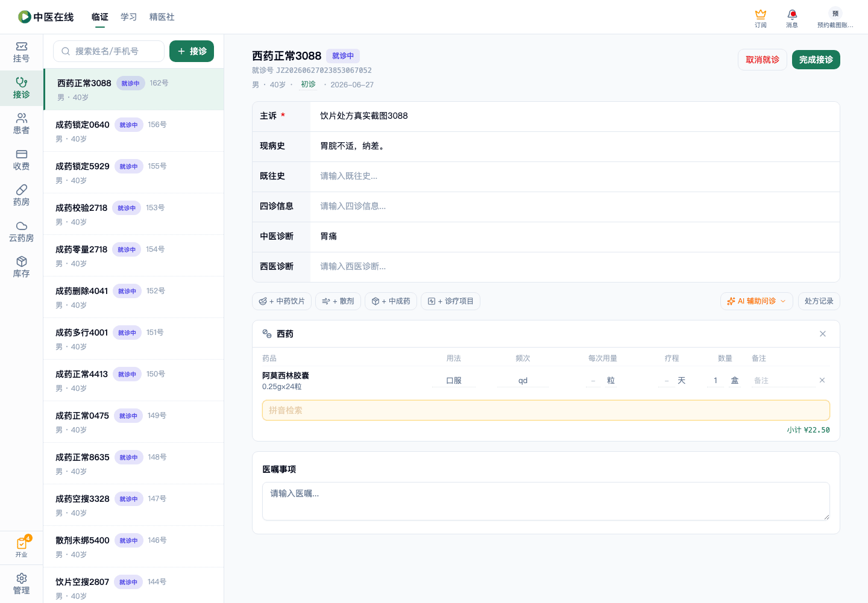
Task: Open the 订阅 crown icon
Action: [761, 19]
